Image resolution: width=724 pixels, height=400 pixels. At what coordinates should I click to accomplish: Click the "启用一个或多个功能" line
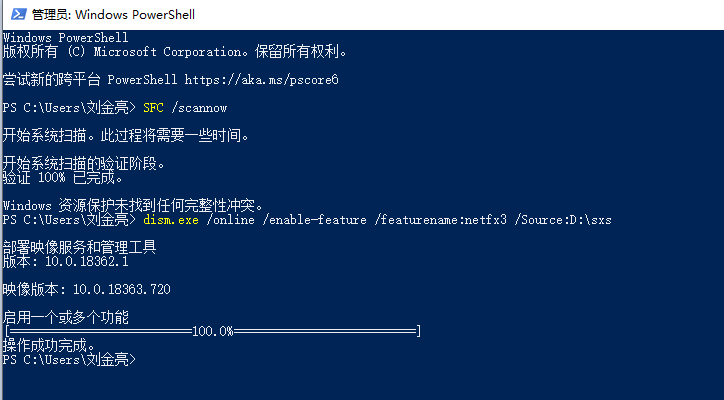click(66, 317)
